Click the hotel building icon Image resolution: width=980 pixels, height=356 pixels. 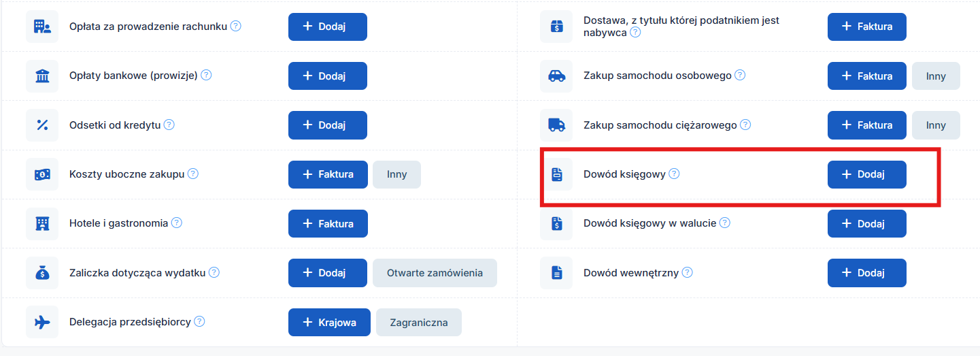[x=42, y=223]
